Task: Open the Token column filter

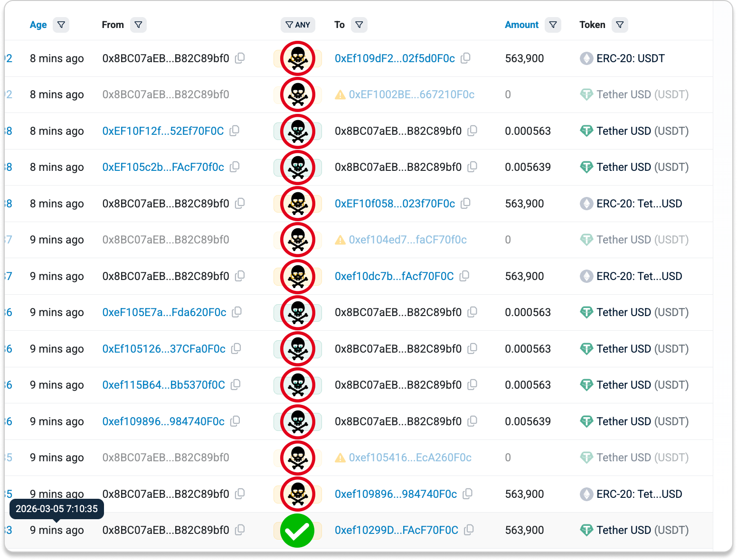Action: point(620,25)
